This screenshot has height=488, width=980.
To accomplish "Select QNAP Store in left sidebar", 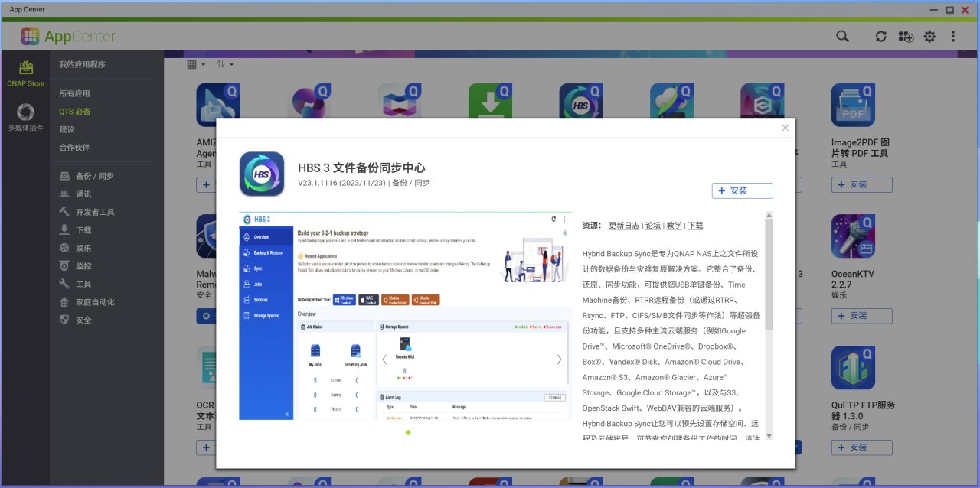I will coord(25,73).
